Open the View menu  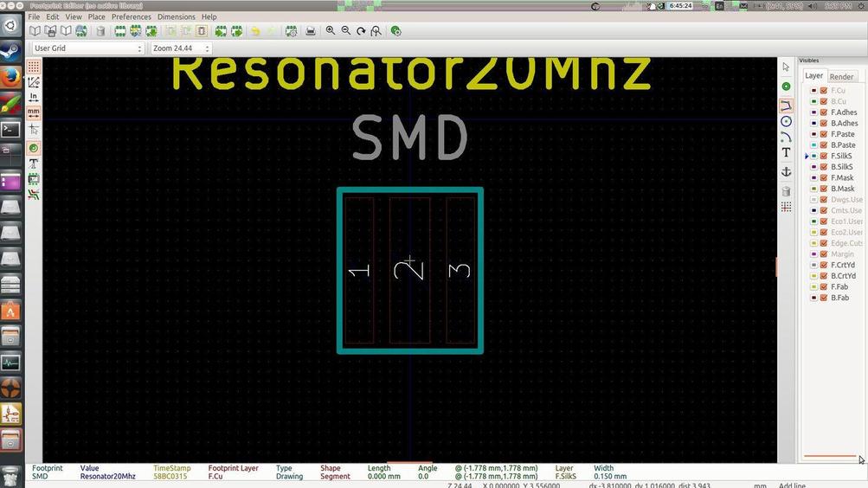click(x=73, y=16)
